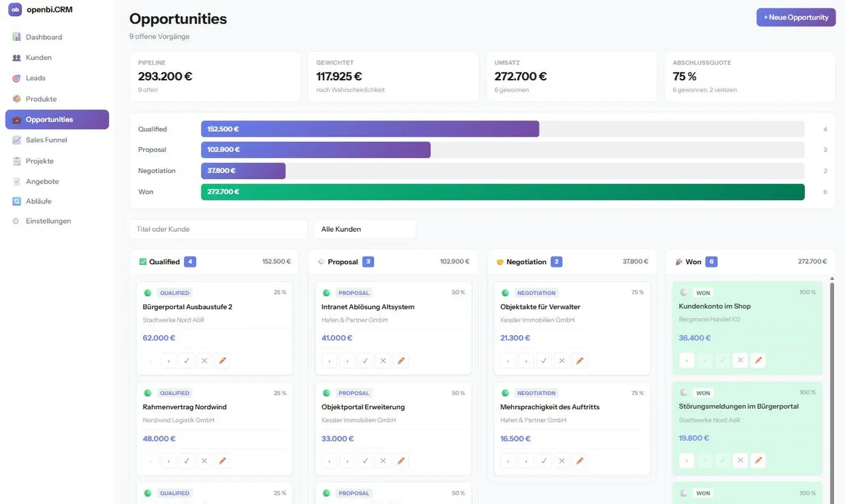This screenshot has height=504, width=845.
Task: Mark Objektakte für Verwalter as won
Action: pyautogui.click(x=544, y=360)
